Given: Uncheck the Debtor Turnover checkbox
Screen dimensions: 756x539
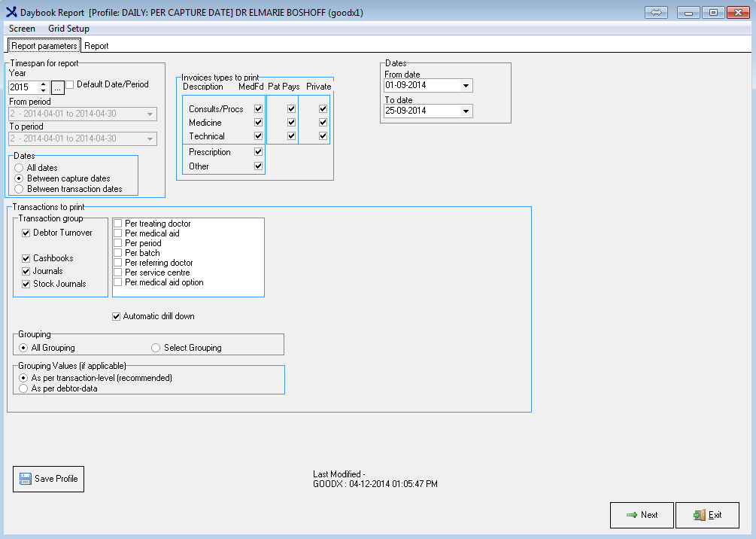Looking at the screenshot, I should (26, 233).
